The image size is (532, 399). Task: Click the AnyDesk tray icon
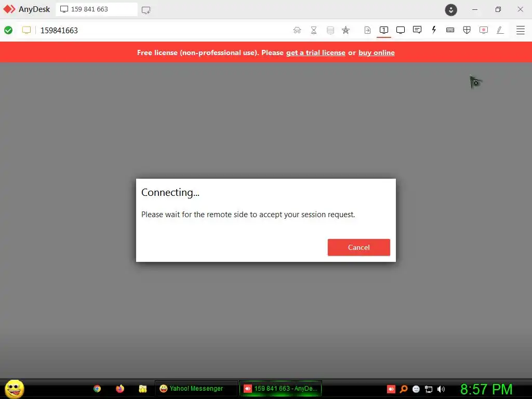pos(391,389)
